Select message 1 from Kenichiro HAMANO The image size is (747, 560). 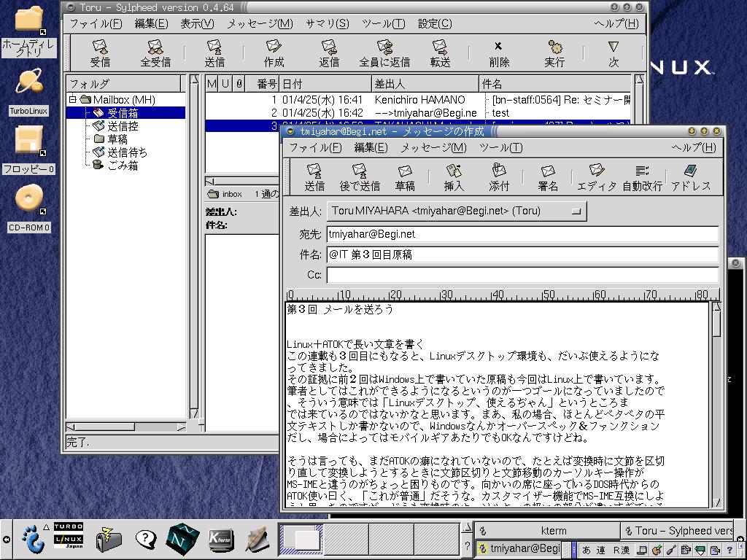tap(418, 99)
